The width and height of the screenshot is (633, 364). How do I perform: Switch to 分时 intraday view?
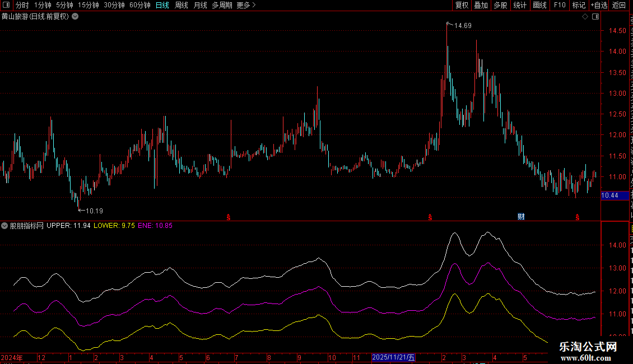click(22, 5)
